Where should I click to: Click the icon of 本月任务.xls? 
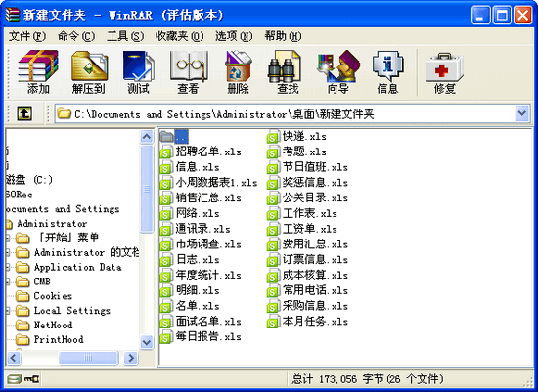pyautogui.click(x=273, y=322)
